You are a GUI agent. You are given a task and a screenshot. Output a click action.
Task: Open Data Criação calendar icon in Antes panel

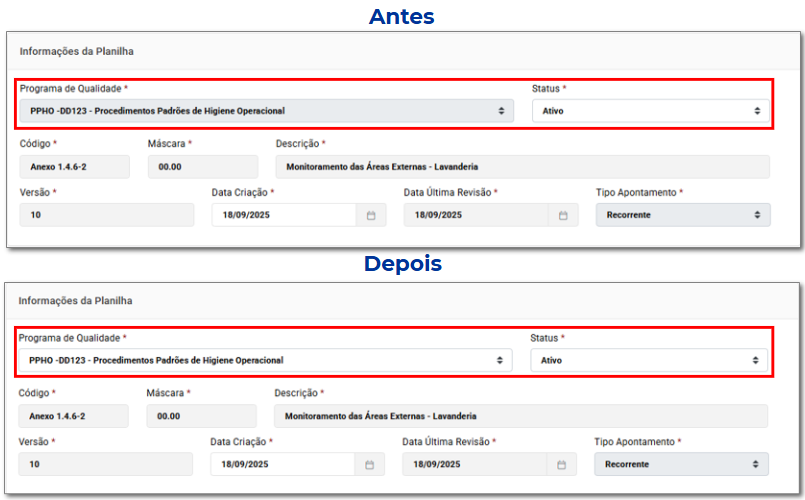click(x=370, y=215)
